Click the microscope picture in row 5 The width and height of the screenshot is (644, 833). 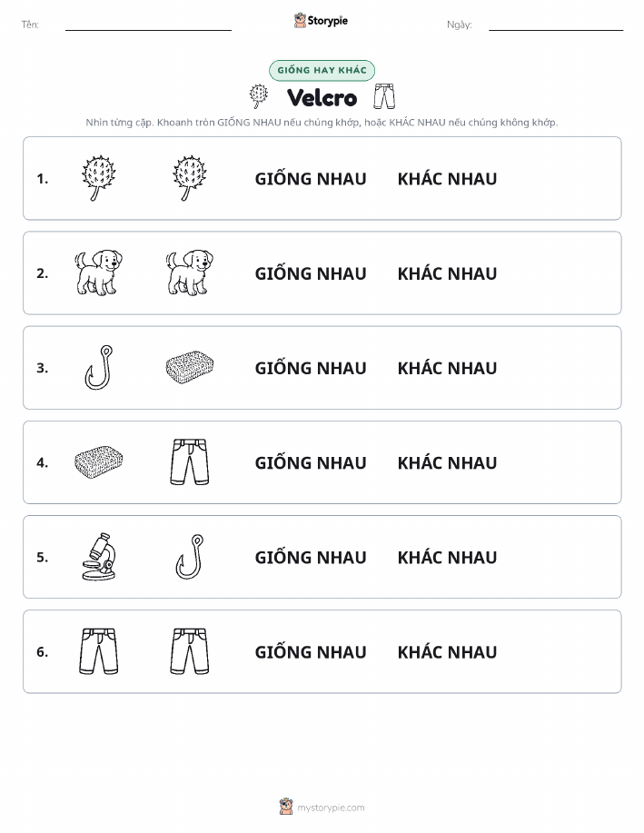[99, 557]
